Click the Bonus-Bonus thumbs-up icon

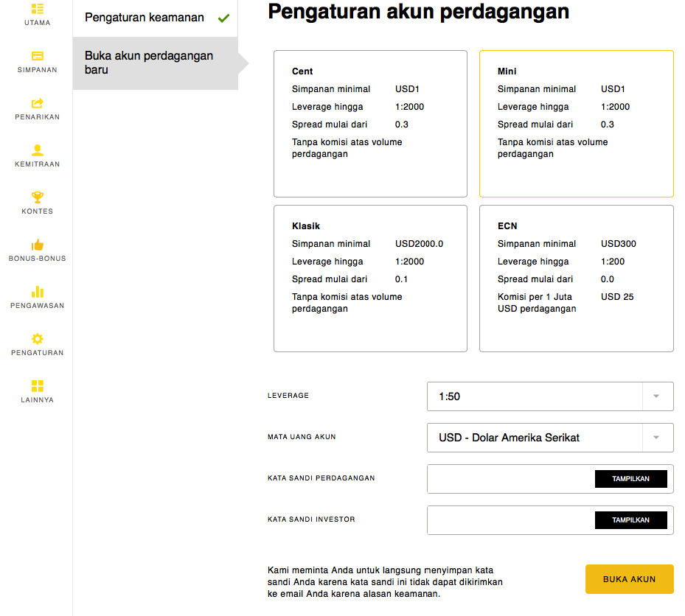pyautogui.click(x=38, y=245)
